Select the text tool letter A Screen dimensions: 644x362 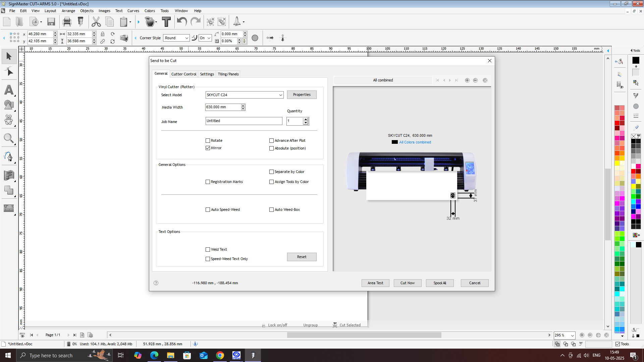[9, 89]
